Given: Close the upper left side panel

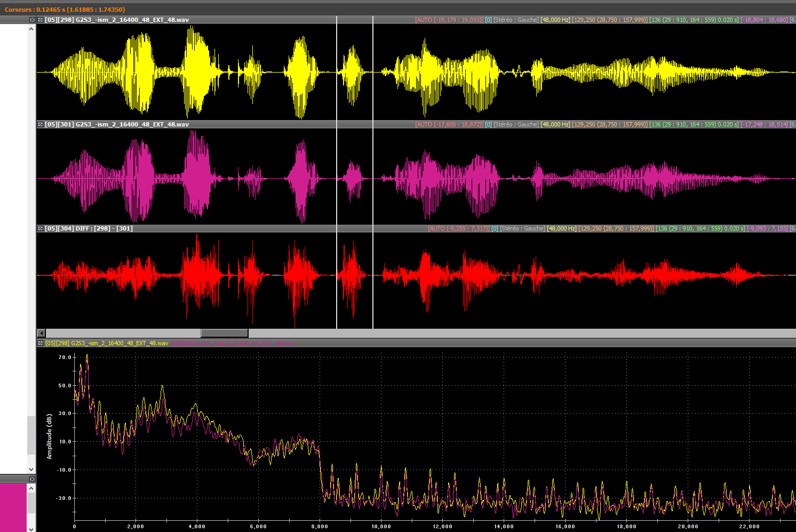Looking at the screenshot, I should [x=32, y=20].
